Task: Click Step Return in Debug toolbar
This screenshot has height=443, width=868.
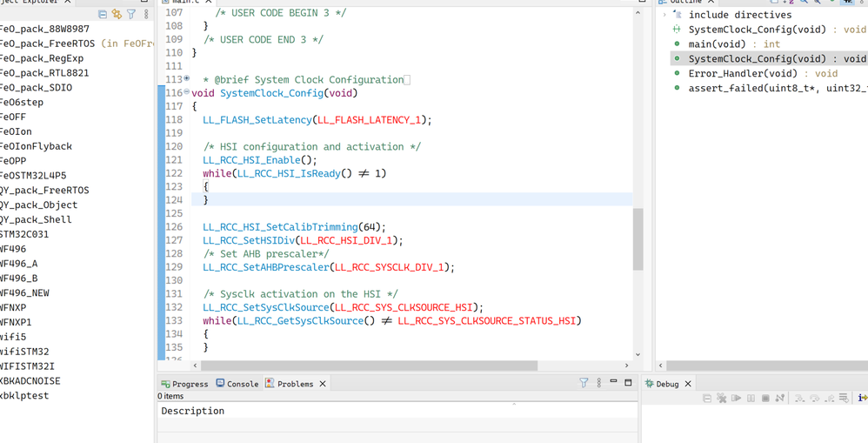Action: coord(829,398)
